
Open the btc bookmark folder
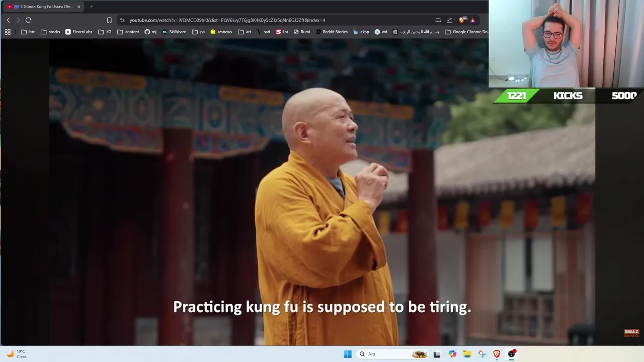[x=28, y=32]
